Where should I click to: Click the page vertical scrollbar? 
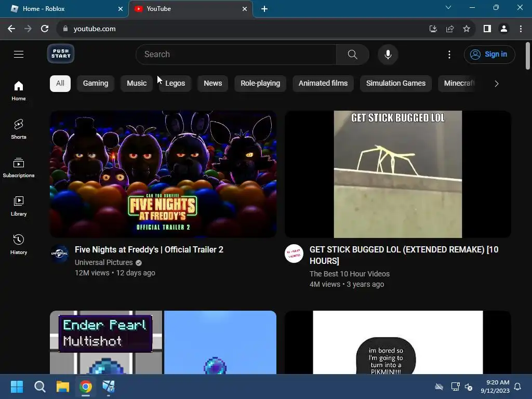click(x=528, y=56)
